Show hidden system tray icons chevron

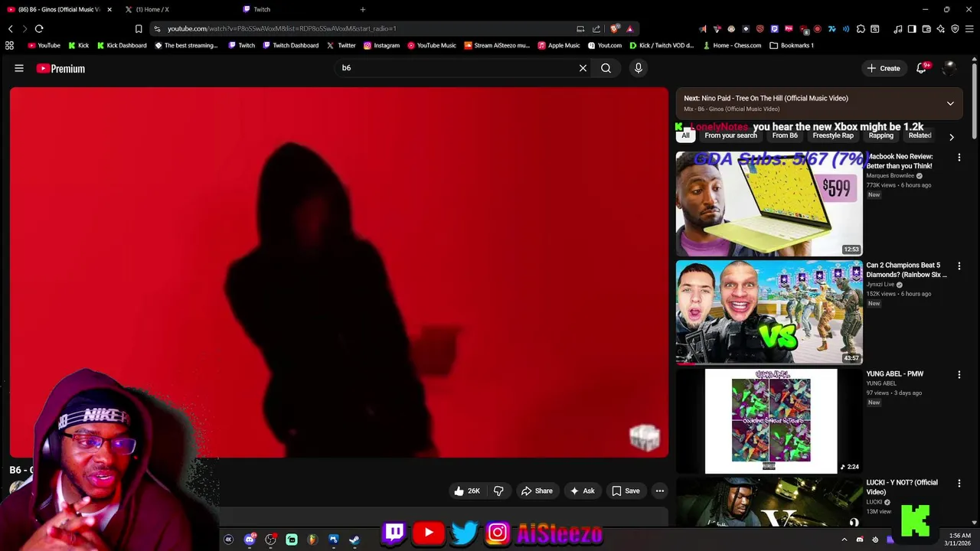click(x=844, y=540)
